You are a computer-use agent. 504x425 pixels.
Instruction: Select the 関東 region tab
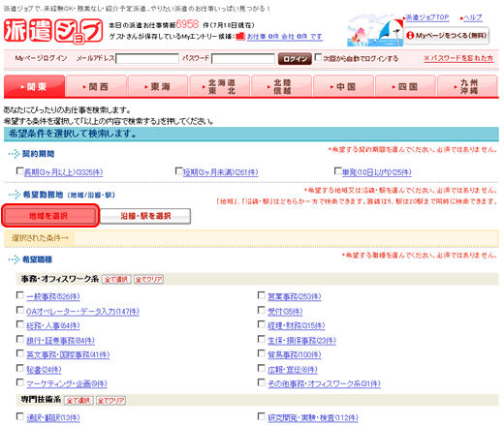[34, 86]
